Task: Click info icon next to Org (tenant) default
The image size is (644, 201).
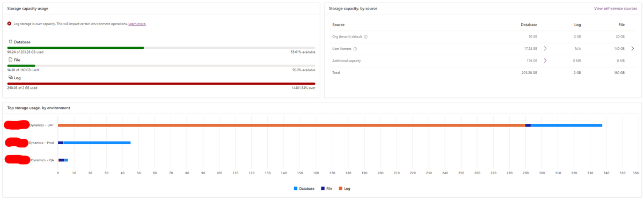Action: pyautogui.click(x=365, y=36)
